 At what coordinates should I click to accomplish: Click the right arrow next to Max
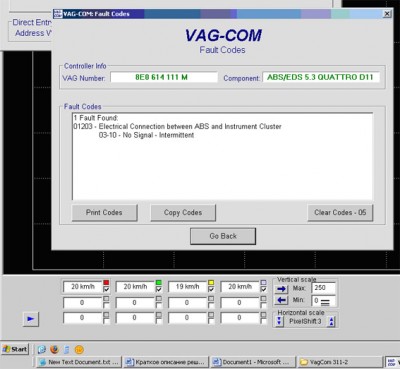point(281,288)
